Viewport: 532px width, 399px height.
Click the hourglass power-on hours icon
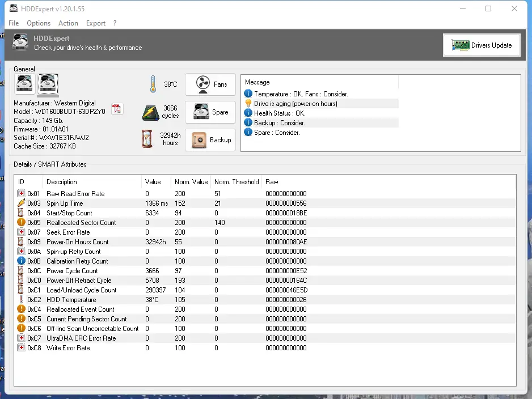tap(147, 139)
